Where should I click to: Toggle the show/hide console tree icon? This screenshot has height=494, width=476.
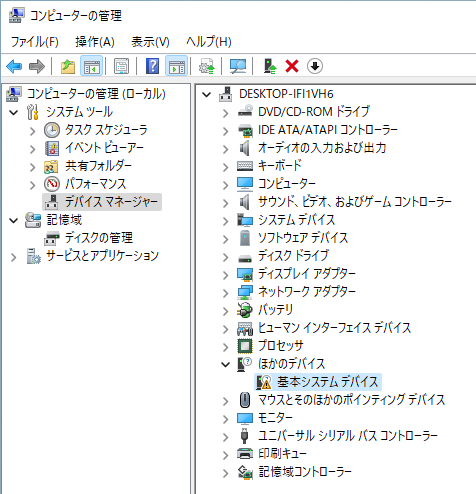pos(92,66)
